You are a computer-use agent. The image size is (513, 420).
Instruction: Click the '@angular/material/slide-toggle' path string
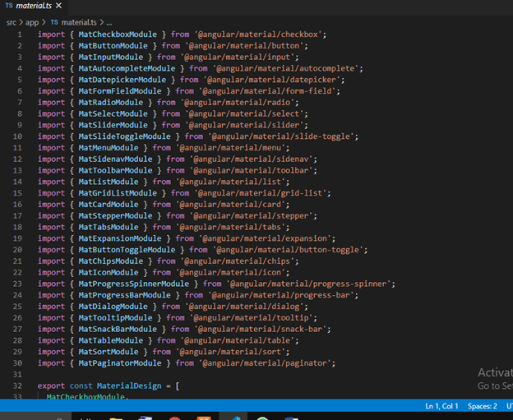pyautogui.click(x=281, y=136)
